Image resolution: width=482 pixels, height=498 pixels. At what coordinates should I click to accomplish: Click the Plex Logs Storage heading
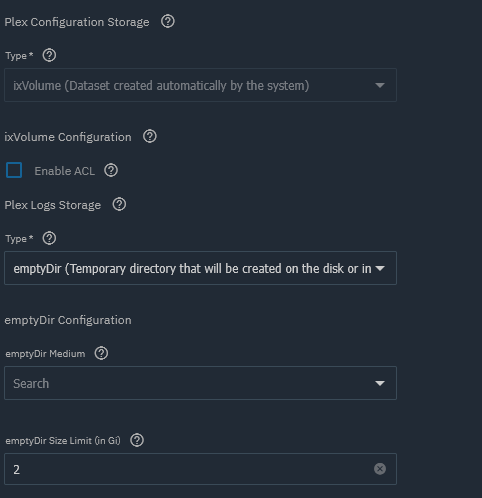[53, 205]
